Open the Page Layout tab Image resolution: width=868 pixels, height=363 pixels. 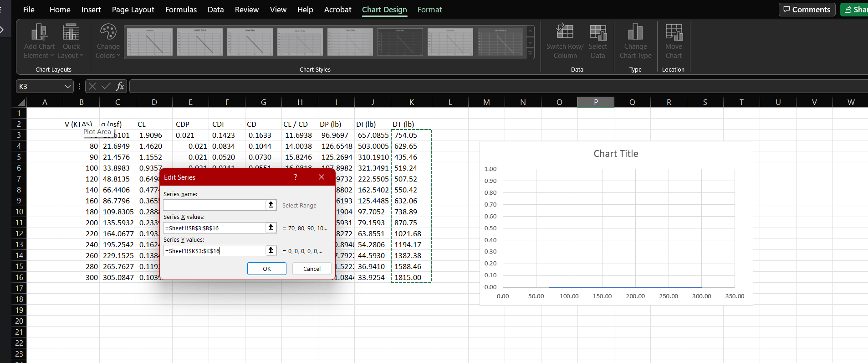[133, 10]
